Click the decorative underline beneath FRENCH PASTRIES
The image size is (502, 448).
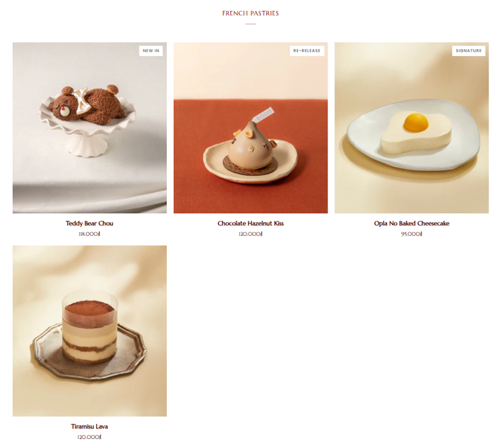(x=250, y=24)
